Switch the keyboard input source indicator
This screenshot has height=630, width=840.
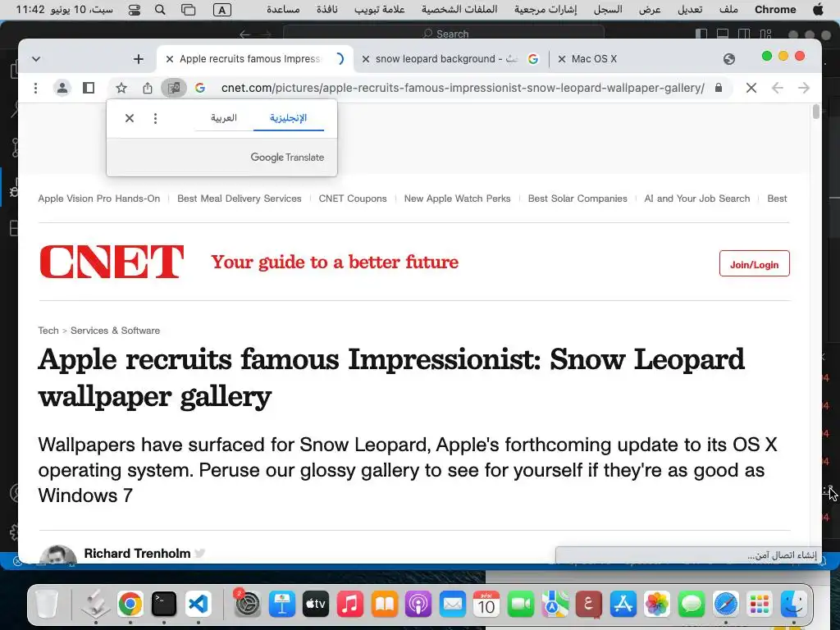point(221,10)
